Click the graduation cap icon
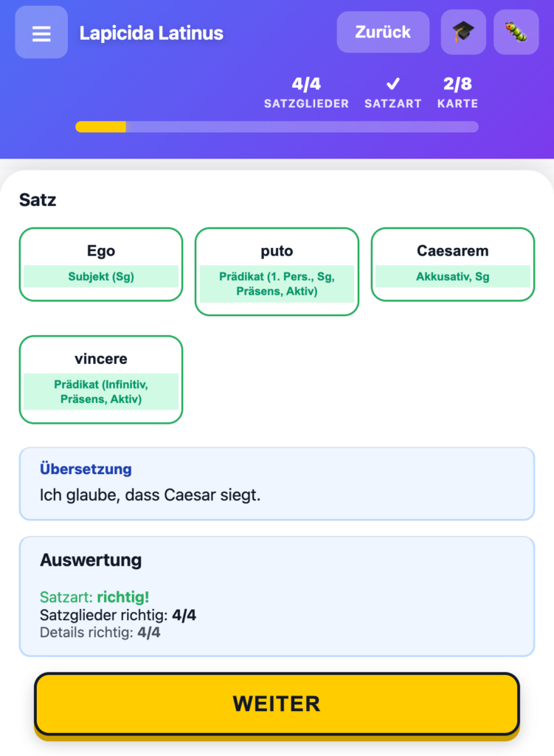 (x=463, y=32)
